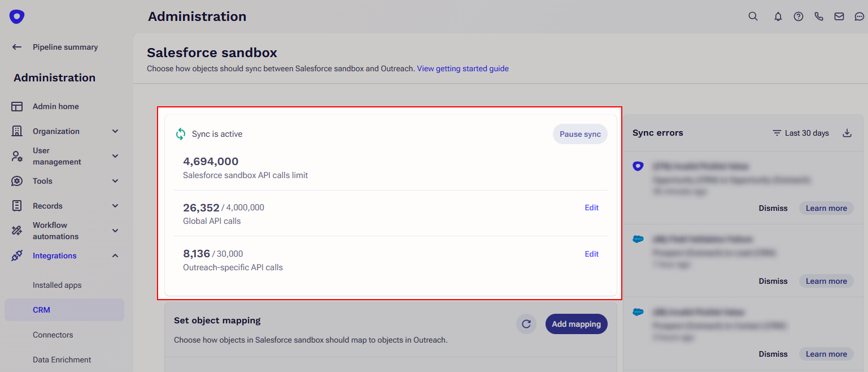This screenshot has height=372, width=868.
Task: Click the back arrow beside Pipeline summary
Action: click(17, 47)
